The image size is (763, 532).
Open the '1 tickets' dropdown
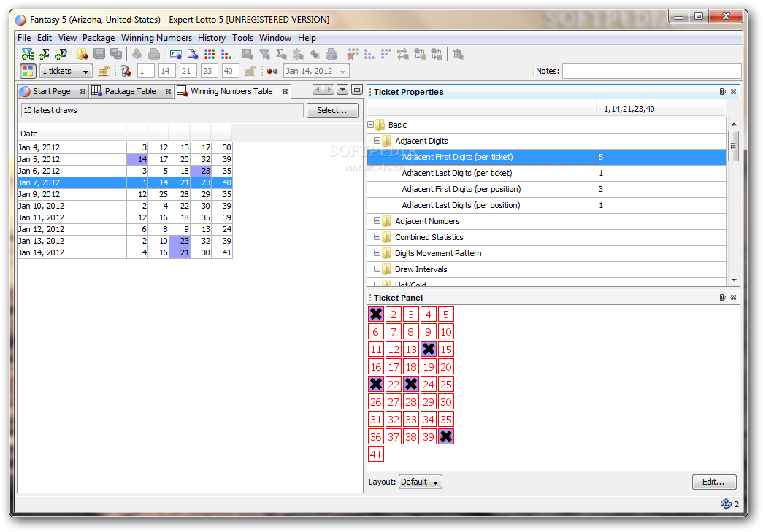point(66,71)
